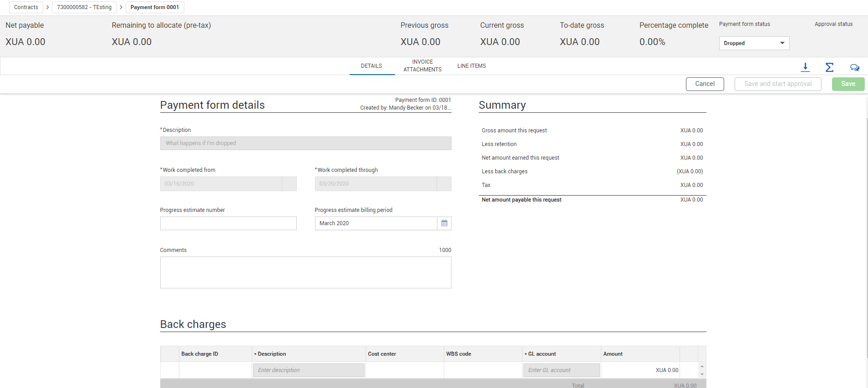Click the March 2020 billing period field
The width and height of the screenshot is (868, 388).
pos(376,223)
